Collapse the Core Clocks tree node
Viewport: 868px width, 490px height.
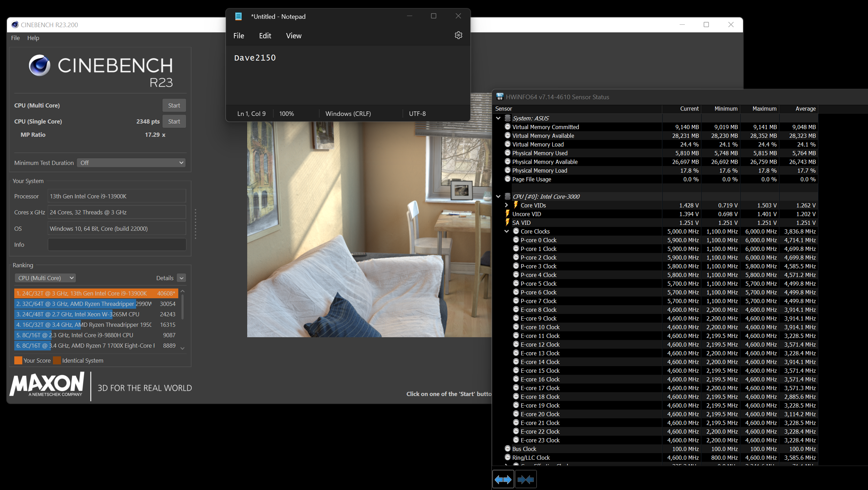point(507,231)
